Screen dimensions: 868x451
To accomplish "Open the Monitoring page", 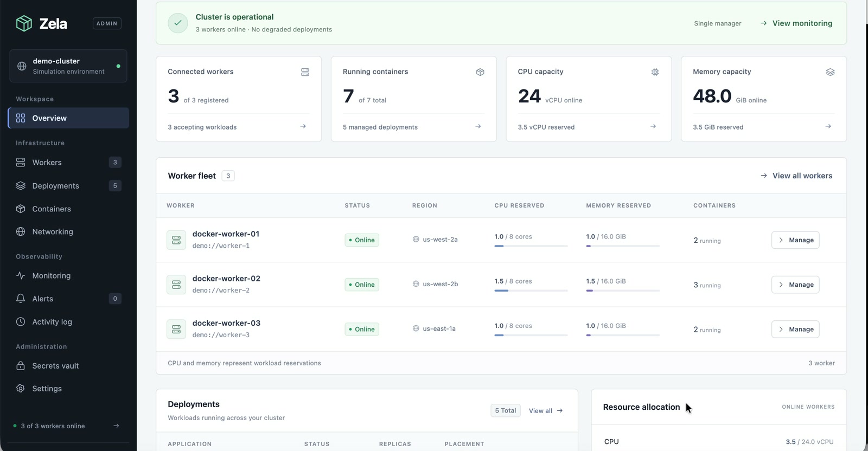I will point(68,275).
